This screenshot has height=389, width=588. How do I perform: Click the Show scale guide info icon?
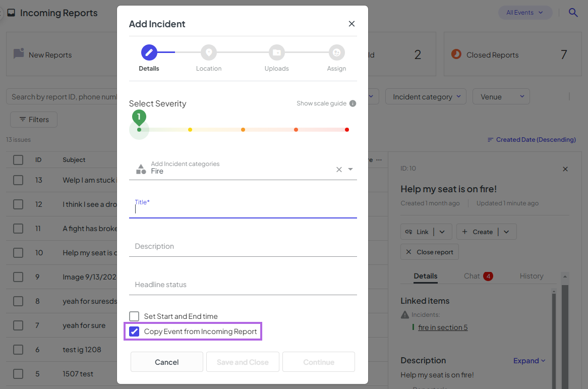[x=353, y=103]
